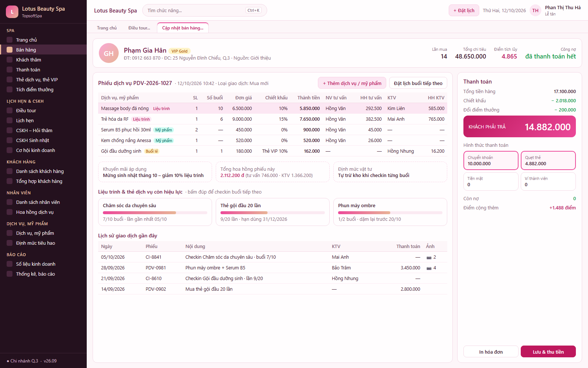Click the Thẻ dịch vụ, thẻ VIP icon
588x368 pixels.
(10, 79)
